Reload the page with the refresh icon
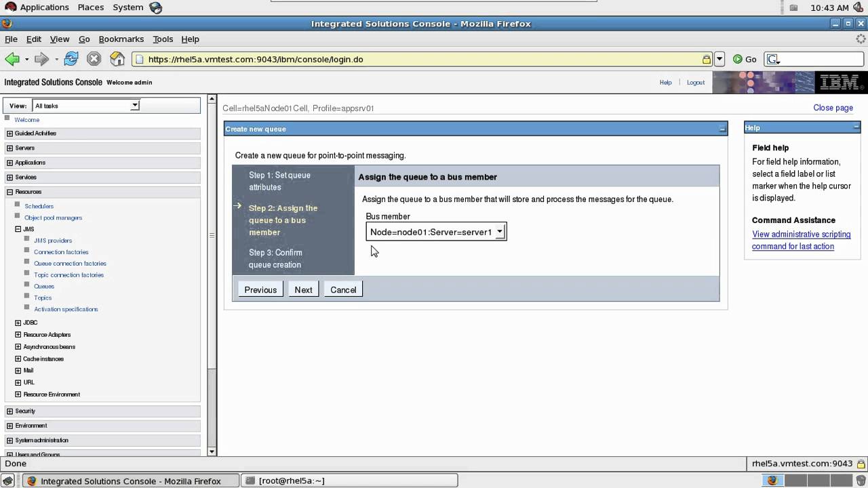Screen dimensions: 868x488 tap(71, 59)
